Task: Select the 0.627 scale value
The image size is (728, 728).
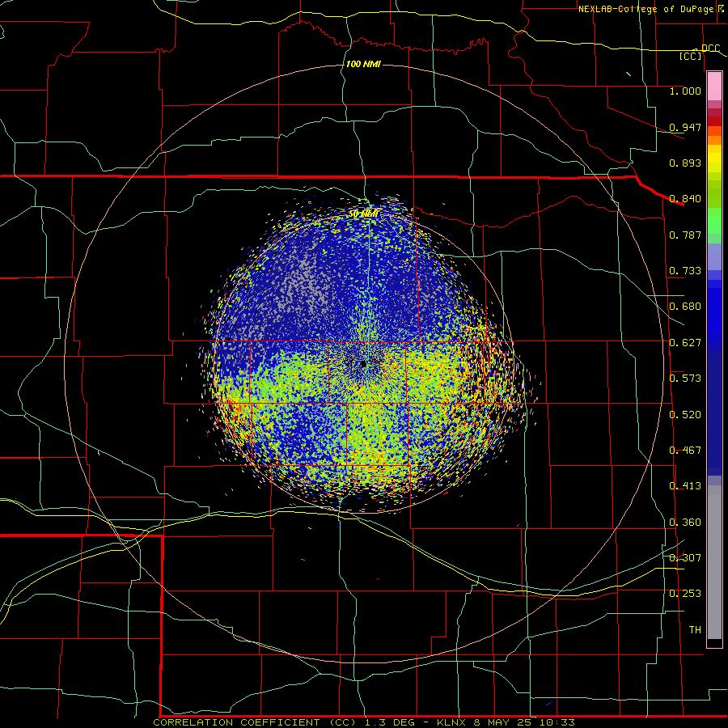Action: click(x=685, y=343)
